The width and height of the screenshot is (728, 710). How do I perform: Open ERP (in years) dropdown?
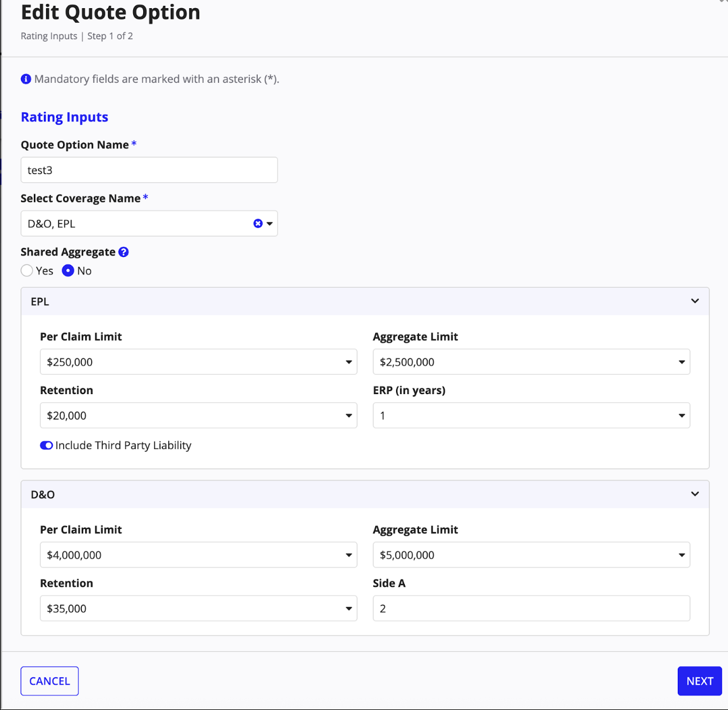pos(532,416)
